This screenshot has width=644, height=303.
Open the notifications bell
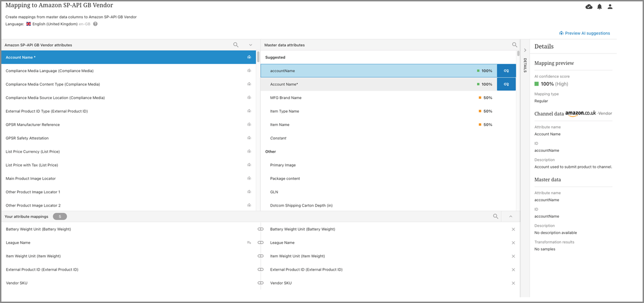point(599,6)
